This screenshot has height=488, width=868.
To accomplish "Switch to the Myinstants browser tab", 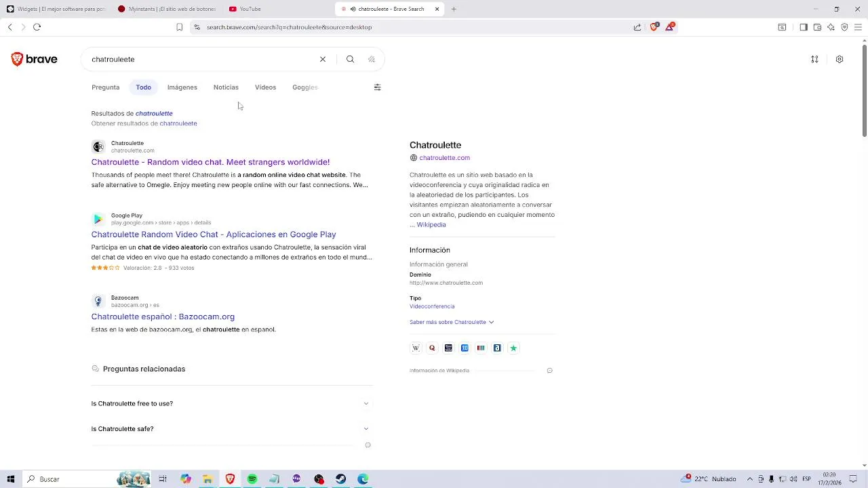I will pyautogui.click(x=166, y=9).
